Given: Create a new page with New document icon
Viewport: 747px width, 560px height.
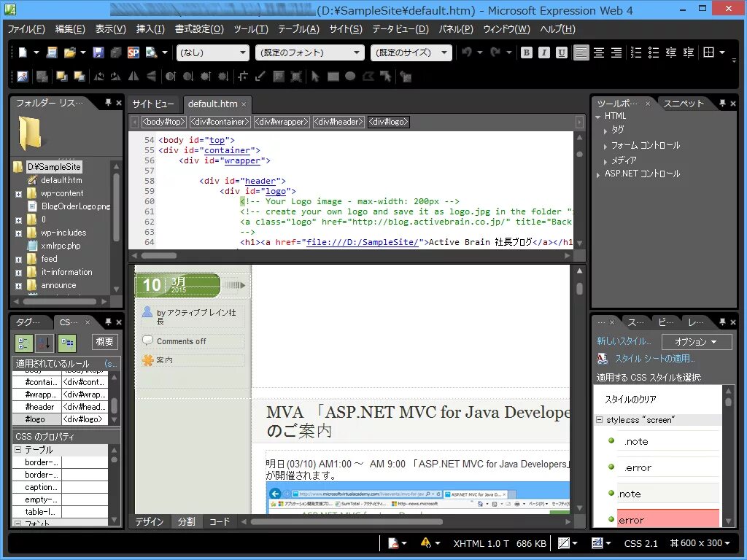Looking at the screenshot, I should (x=23, y=52).
